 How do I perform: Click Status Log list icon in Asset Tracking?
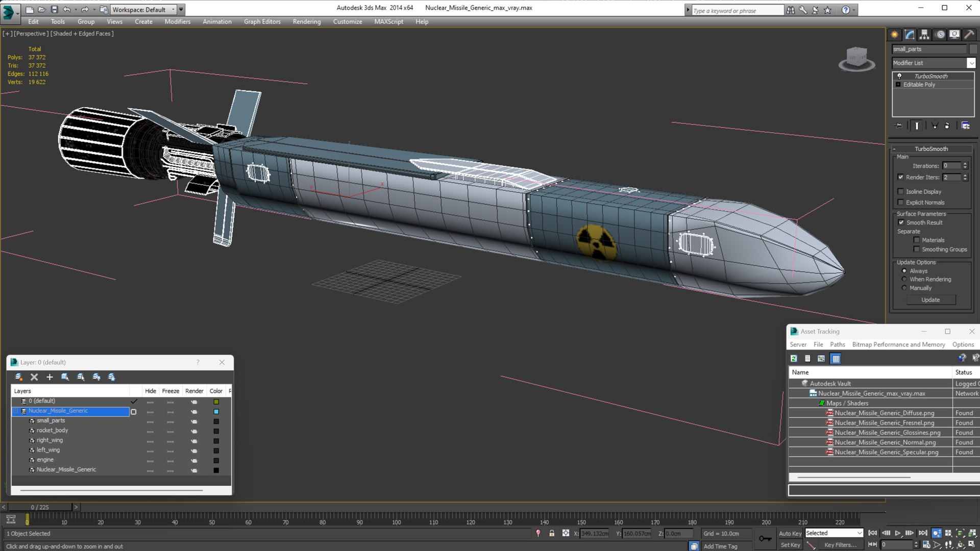807,359
